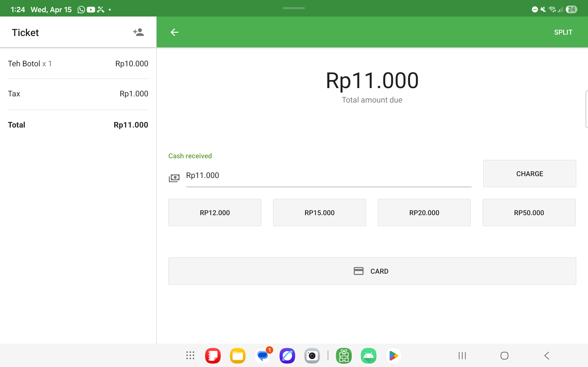This screenshot has width=588, height=367.
Task: Open the app drawer grid in the taskbar
Action: [190, 355]
